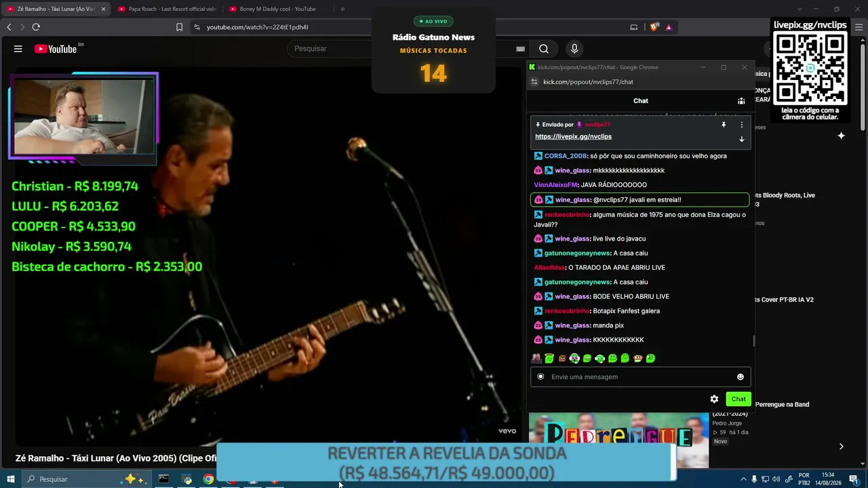Open the Windows notification center

(854, 479)
